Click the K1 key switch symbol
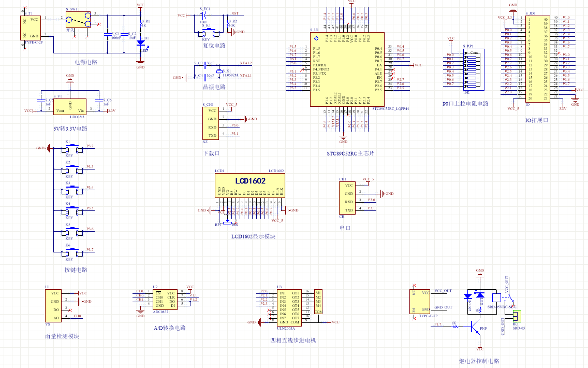The width and height of the screenshot is (588, 368). (72, 148)
